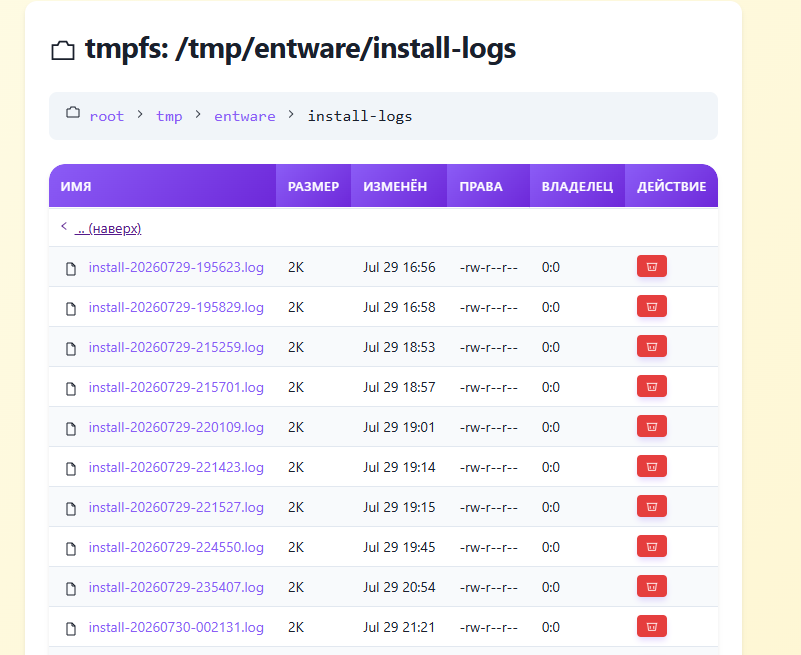The image size is (801, 655).
Task: Open install-20260729-195623.log file
Action: tap(176, 267)
